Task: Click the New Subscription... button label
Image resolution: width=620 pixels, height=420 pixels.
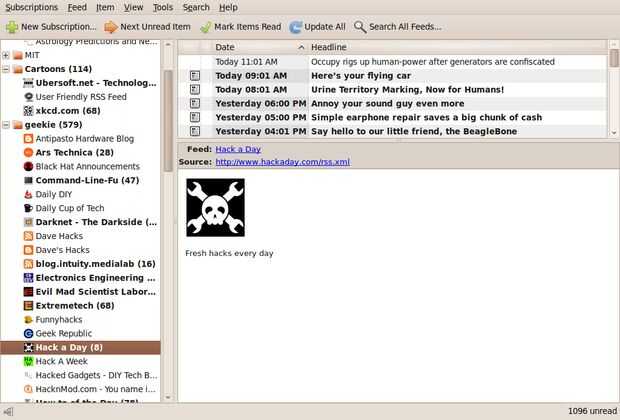Action: coord(59,27)
